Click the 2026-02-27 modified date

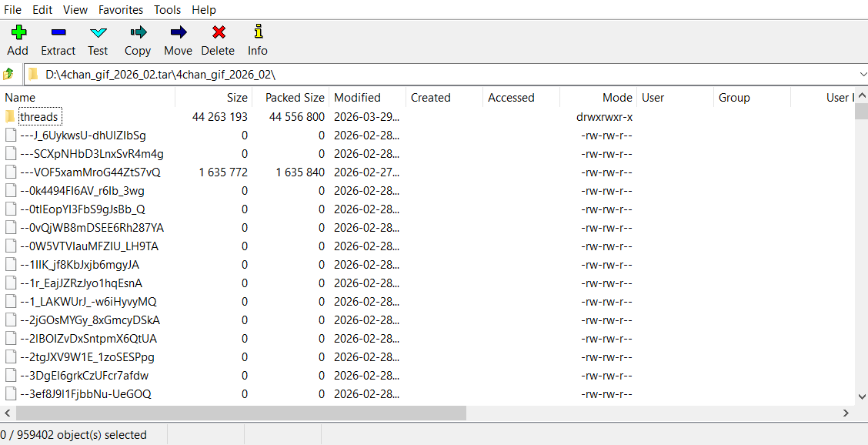pos(366,172)
